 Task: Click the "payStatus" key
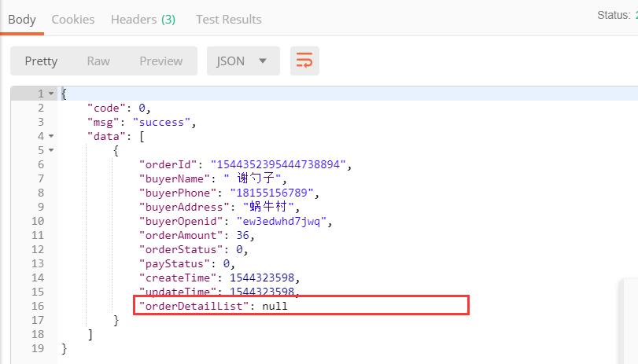click(175, 264)
